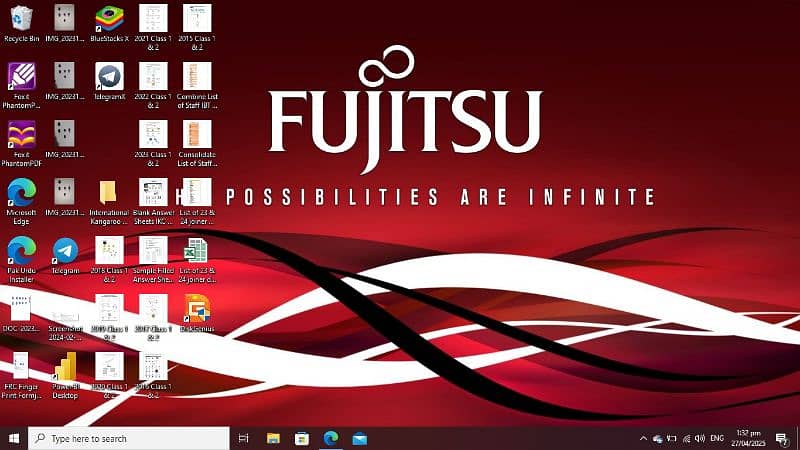Select the Foxit PhantomPDF book-logo shortcut
Viewport: 800px width, 450px height.
point(21,143)
